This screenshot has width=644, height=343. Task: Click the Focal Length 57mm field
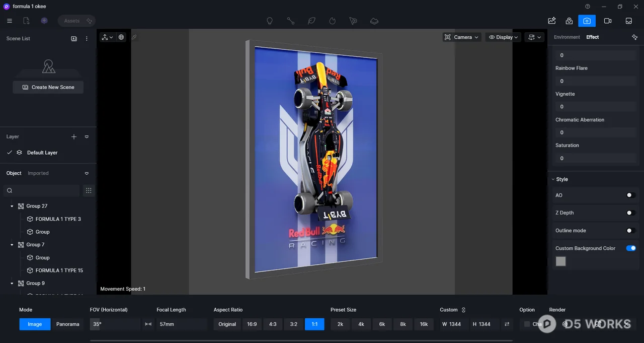tap(182, 324)
